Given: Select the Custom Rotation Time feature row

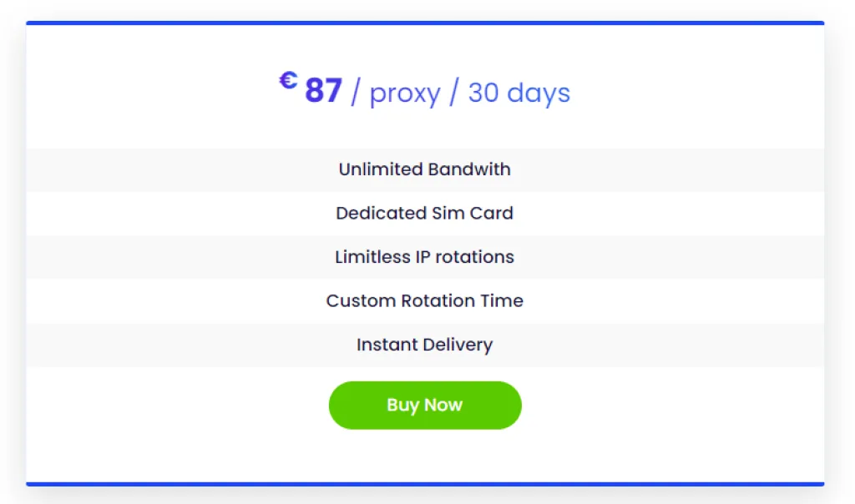Looking at the screenshot, I should pos(425,300).
